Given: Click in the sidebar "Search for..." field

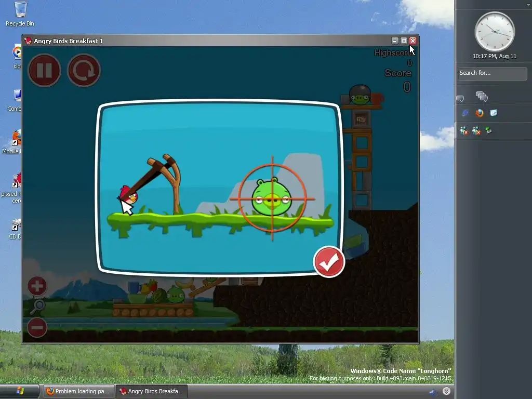Looking at the screenshot, I should tap(493, 73).
